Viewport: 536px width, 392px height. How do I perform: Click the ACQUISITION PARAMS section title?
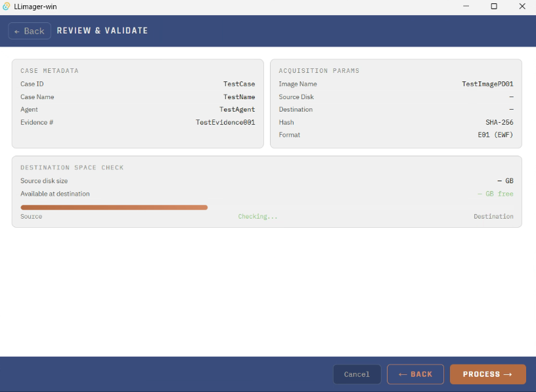pos(319,71)
